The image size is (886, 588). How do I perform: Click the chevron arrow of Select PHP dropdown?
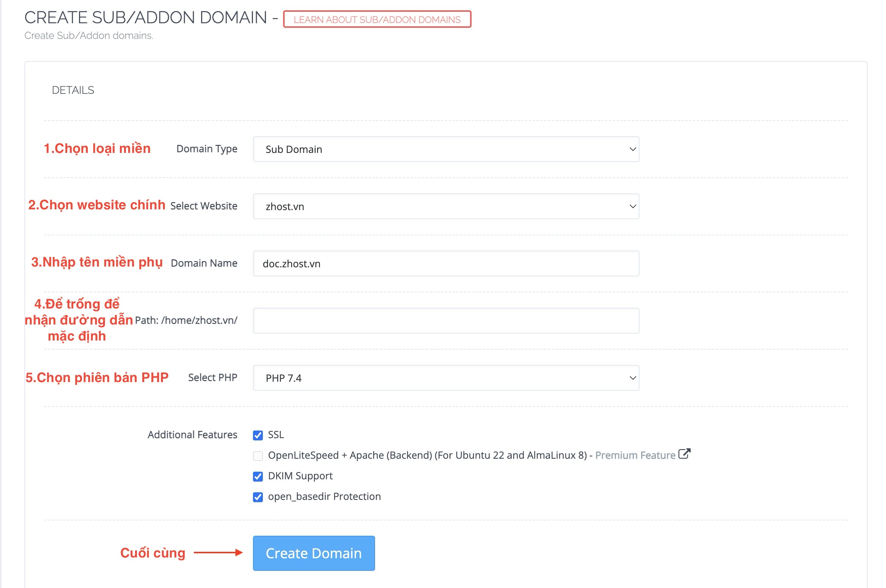pyautogui.click(x=632, y=378)
